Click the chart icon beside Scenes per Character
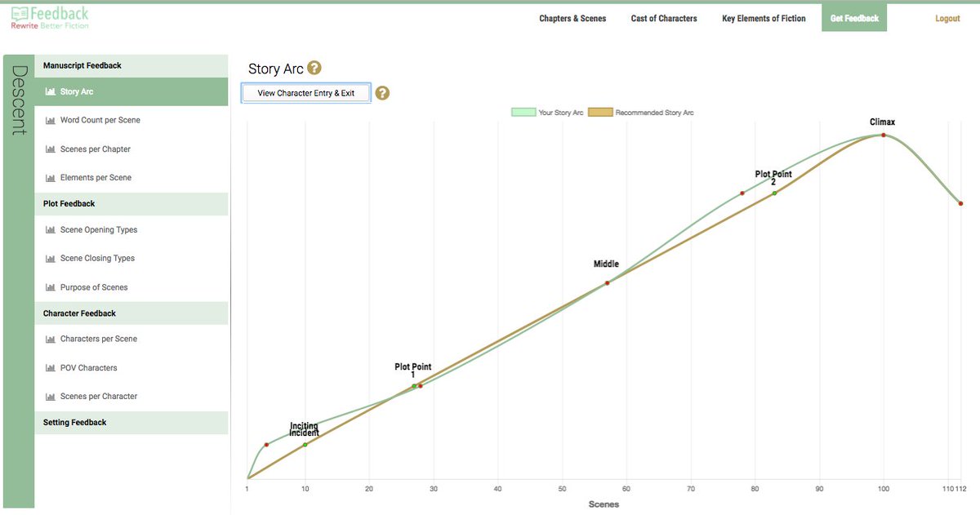980x515 pixels. tap(51, 397)
